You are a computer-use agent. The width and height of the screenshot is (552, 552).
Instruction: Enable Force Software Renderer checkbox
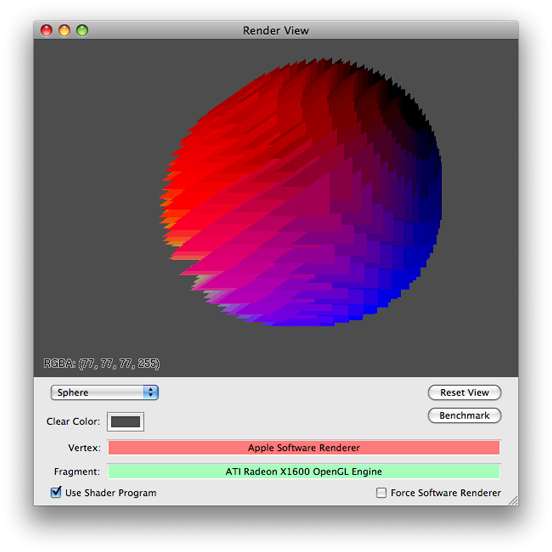point(381,493)
